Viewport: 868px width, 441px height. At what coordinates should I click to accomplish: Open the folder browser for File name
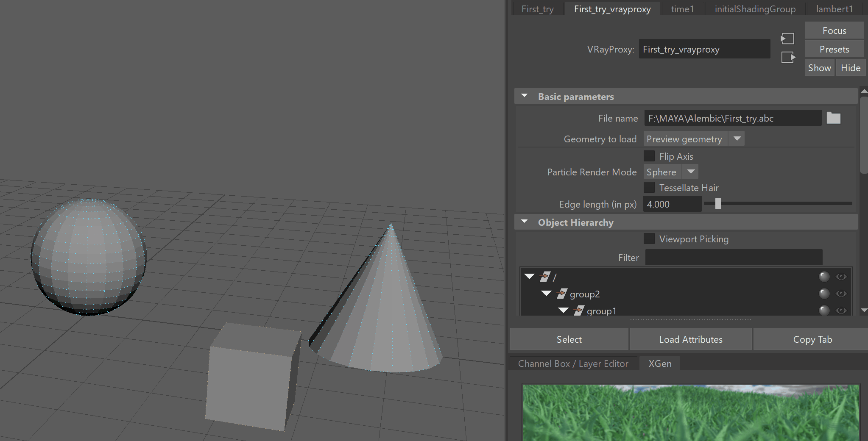click(833, 118)
